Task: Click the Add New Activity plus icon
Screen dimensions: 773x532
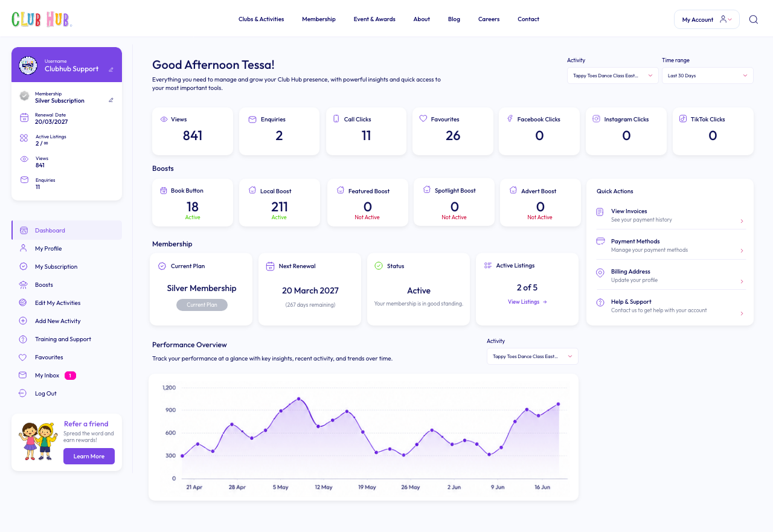Action: 23,321
